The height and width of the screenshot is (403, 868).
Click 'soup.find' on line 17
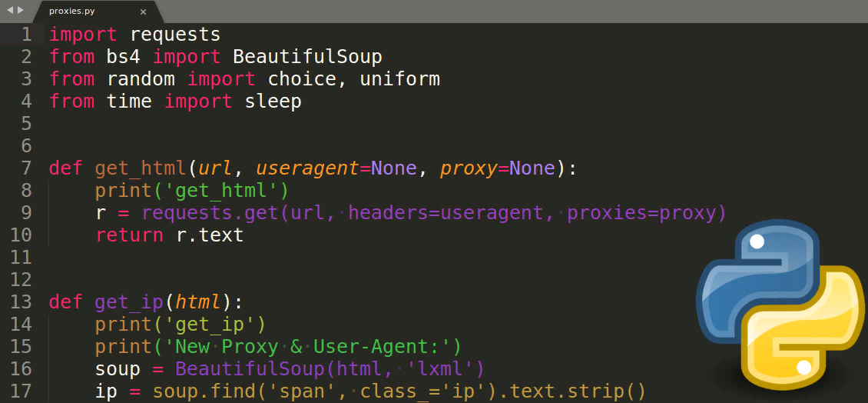point(204,392)
